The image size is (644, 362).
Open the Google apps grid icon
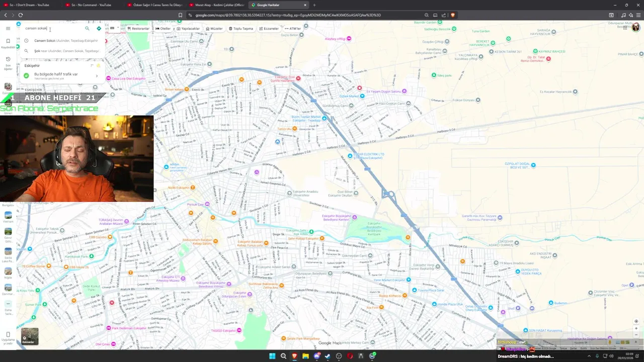click(x=625, y=28)
